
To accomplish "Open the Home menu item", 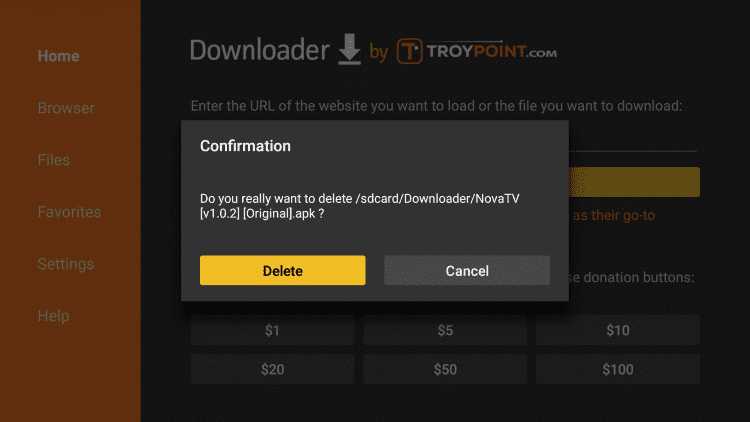I will click(x=58, y=56).
